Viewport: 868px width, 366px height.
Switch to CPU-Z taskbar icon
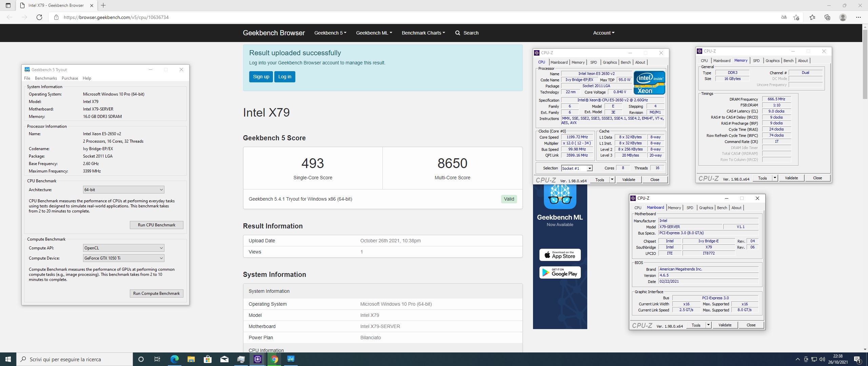pos(258,359)
